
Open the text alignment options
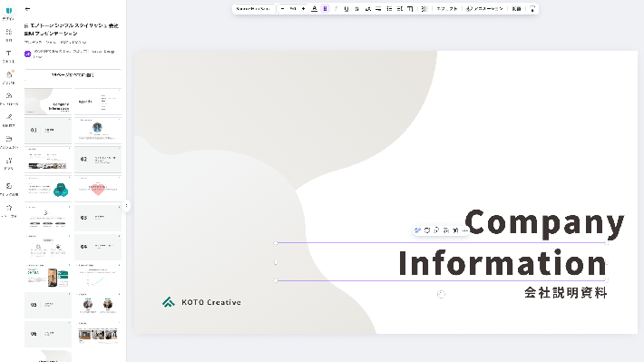click(x=378, y=9)
